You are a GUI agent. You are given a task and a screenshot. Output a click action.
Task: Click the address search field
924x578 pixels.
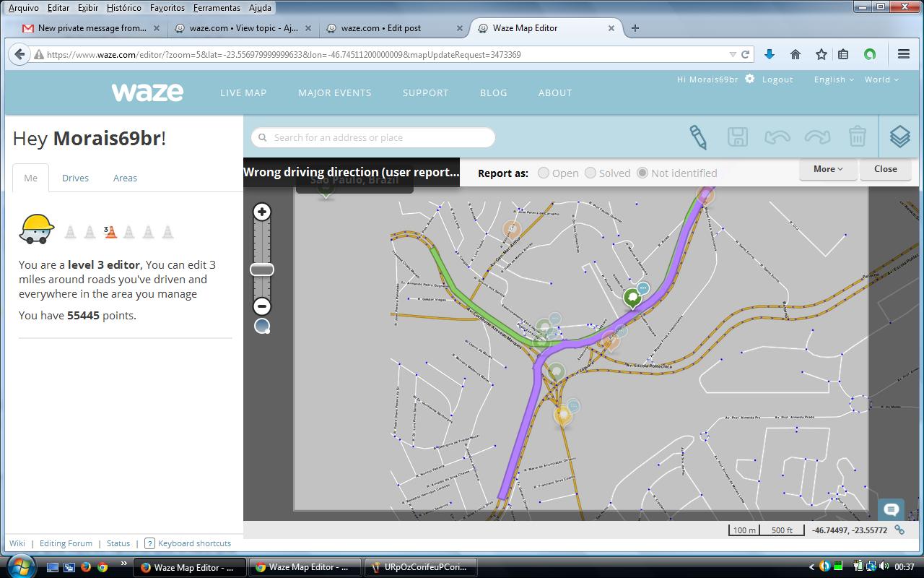pyautogui.click(x=373, y=137)
